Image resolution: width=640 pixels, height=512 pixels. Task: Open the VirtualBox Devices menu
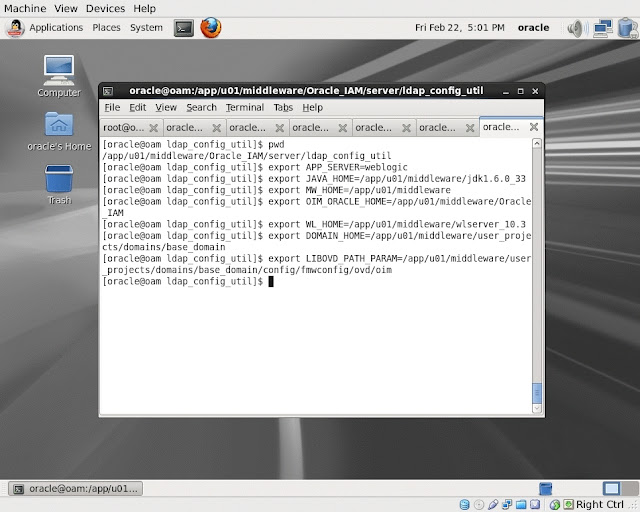(105, 8)
